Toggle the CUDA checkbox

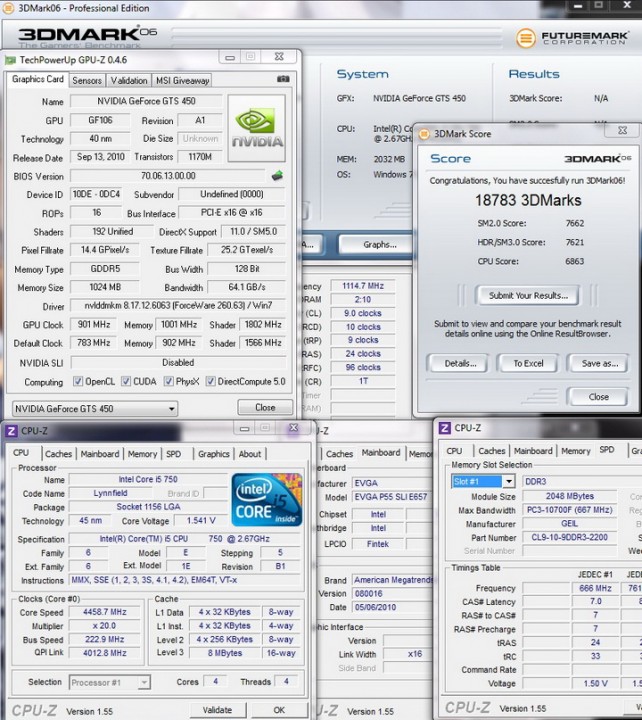(x=126, y=381)
